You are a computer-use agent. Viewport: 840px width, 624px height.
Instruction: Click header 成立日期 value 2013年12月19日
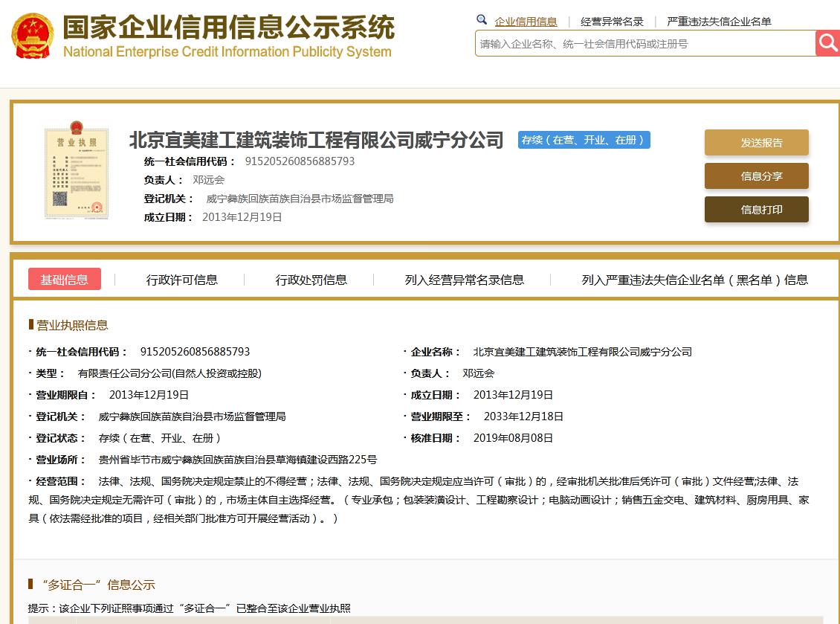242,217
